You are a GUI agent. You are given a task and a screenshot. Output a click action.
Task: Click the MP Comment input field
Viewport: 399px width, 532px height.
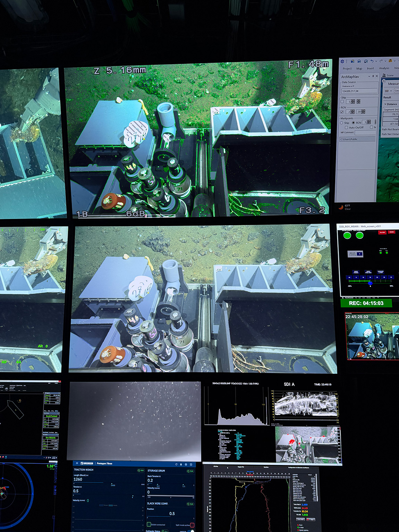[365, 133]
